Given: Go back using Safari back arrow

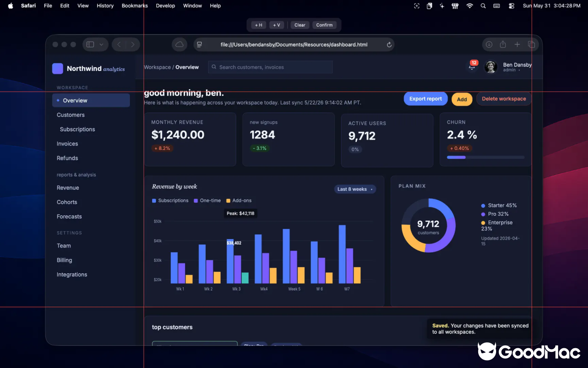Looking at the screenshot, I should pyautogui.click(x=119, y=45).
